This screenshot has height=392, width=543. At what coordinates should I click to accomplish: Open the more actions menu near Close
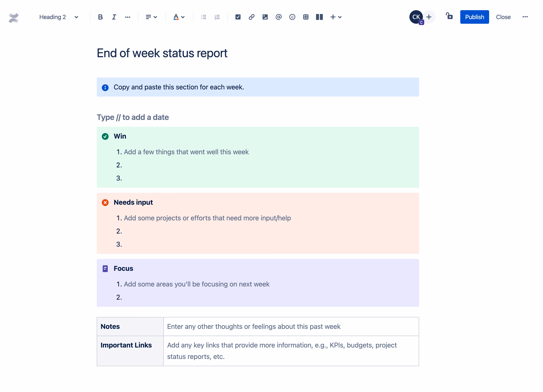[x=525, y=17]
